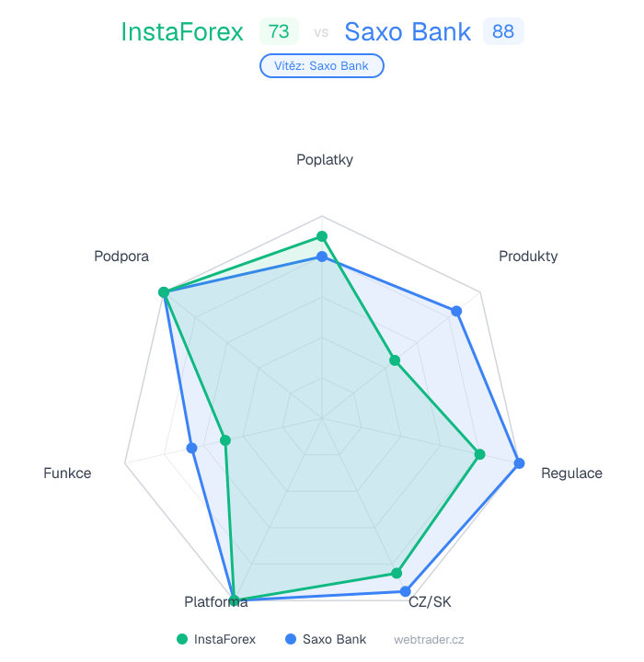Image resolution: width=644 pixels, height=662 pixels.
Task: Toggle the Saxo Bank series in the legend
Action: click(x=326, y=639)
